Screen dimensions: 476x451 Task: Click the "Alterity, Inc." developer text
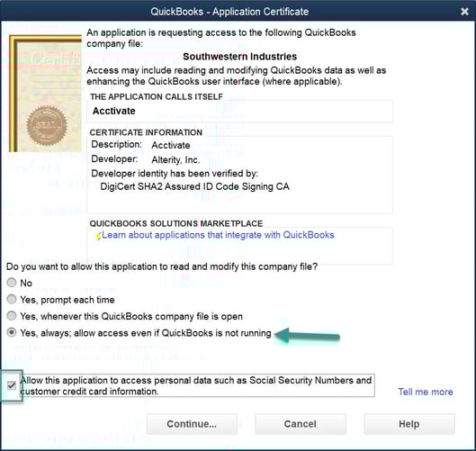[175, 159]
